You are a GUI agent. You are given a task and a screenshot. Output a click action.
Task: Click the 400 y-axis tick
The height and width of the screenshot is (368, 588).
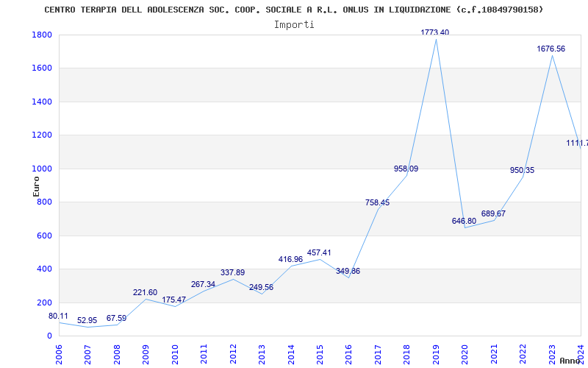44,269
